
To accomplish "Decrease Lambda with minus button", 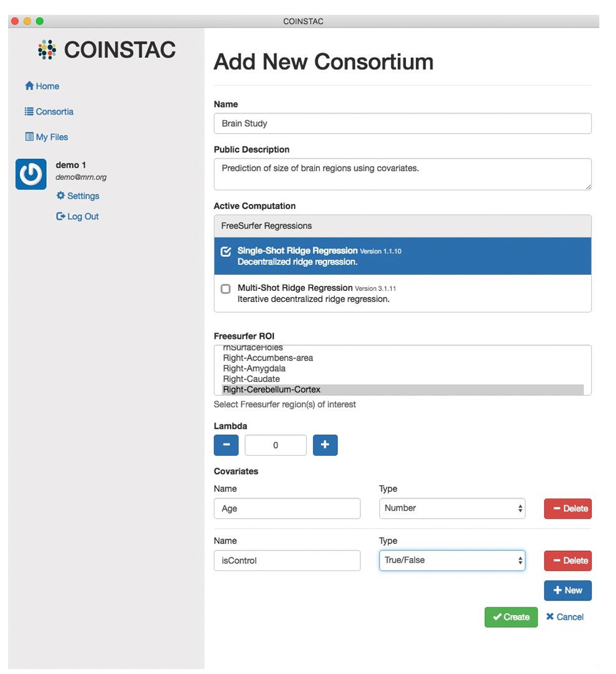I will pos(226,445).
